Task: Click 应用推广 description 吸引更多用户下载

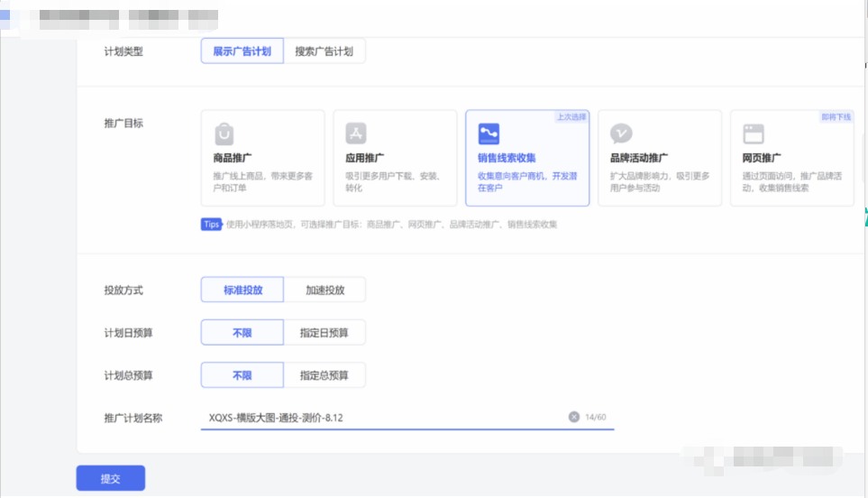Action: (x=393, y=181)
